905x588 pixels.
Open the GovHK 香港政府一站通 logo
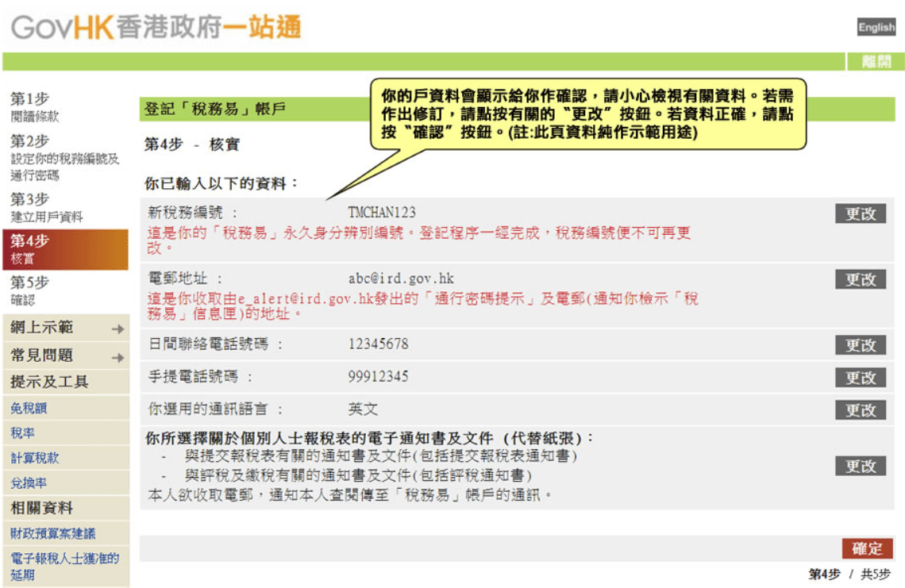pyautogui.click(x=156, y=27)
